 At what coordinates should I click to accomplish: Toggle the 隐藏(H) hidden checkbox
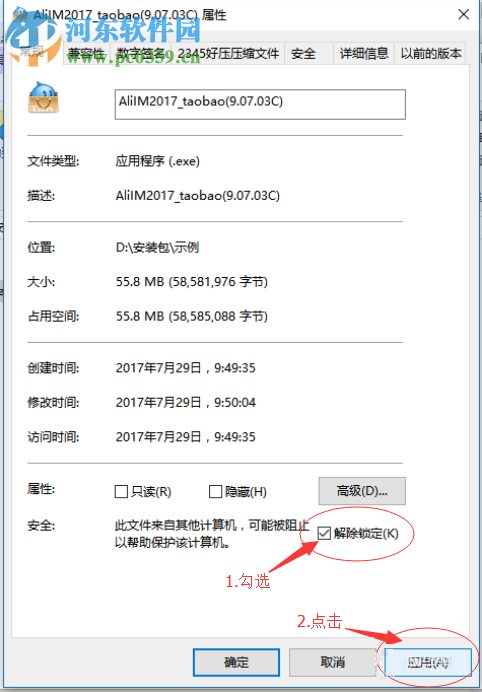[215, 492]
